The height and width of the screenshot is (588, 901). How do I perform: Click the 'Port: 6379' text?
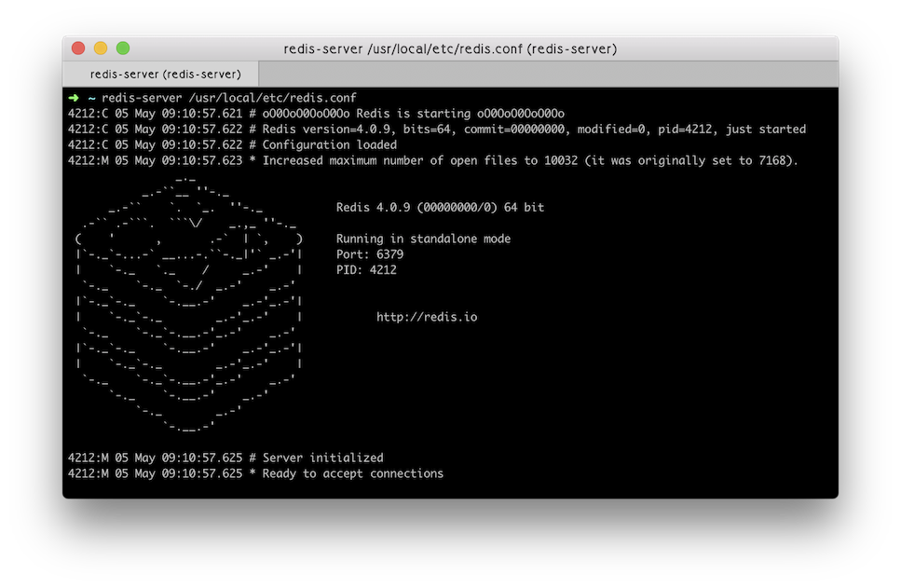pos(370,254)
